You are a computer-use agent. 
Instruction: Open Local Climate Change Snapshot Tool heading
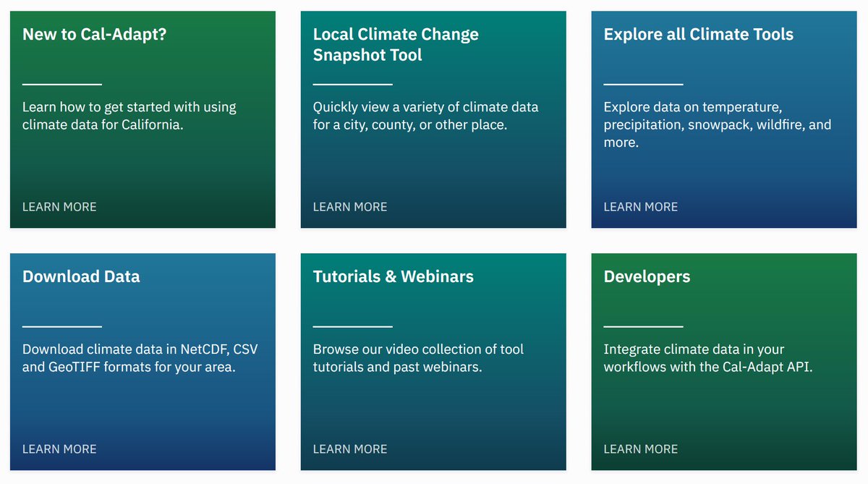(x=396, y=44)
